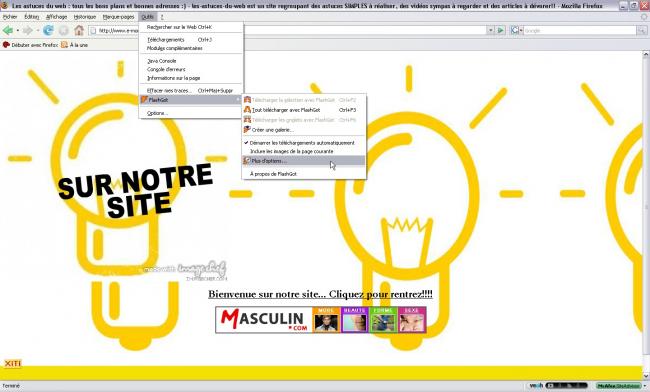Click the Back navigation arrow icon
650x392 pixels.
7,30
